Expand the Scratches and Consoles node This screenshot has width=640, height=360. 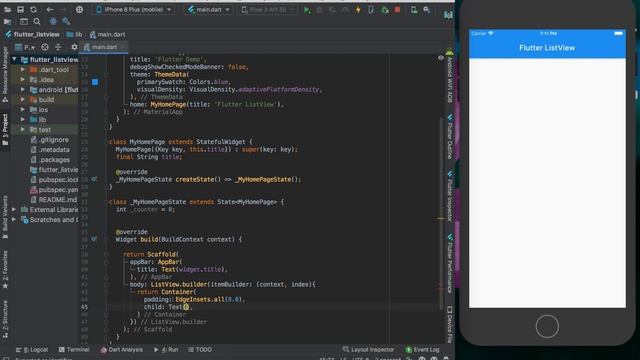coord(14,220)
